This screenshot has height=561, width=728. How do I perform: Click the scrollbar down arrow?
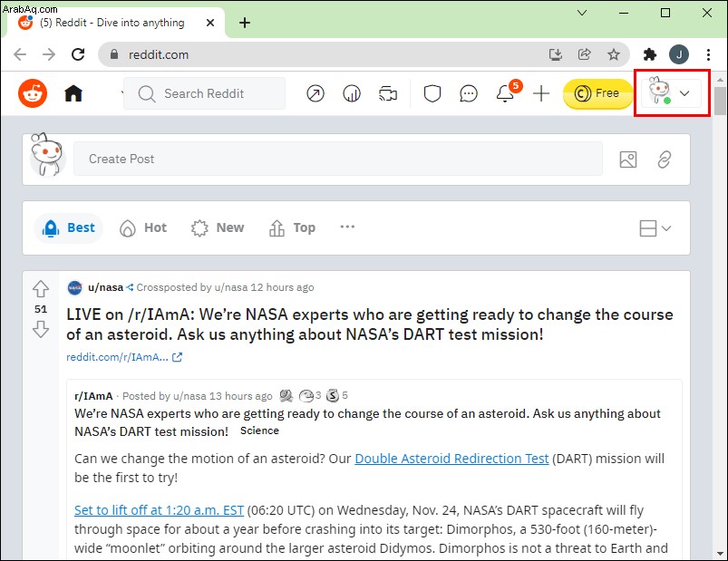tap(720, 554)
